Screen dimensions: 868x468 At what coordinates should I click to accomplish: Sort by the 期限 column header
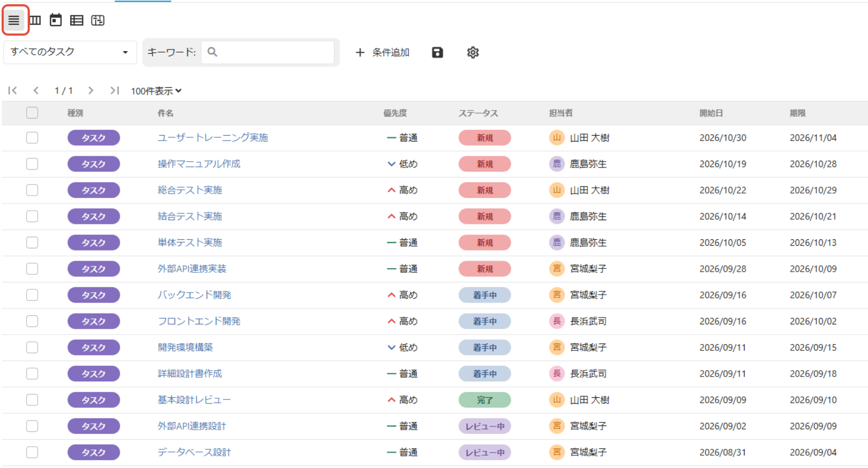(x=798, y=113)
